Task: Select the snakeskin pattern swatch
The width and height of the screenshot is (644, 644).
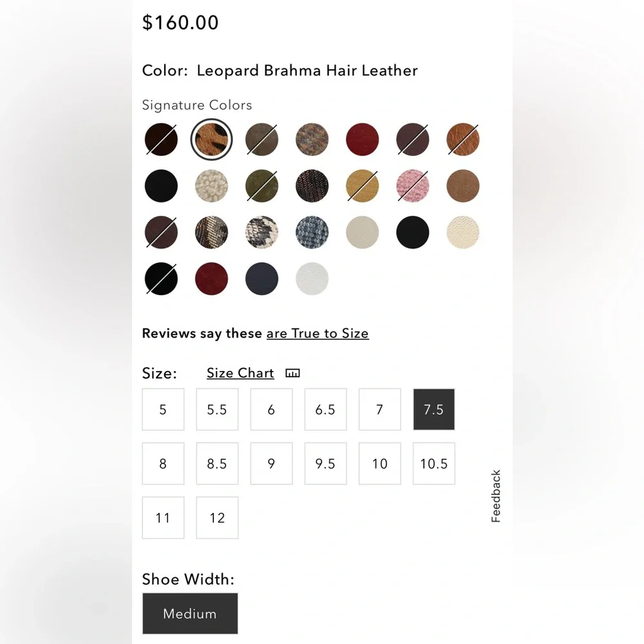Action: (262, 232)
